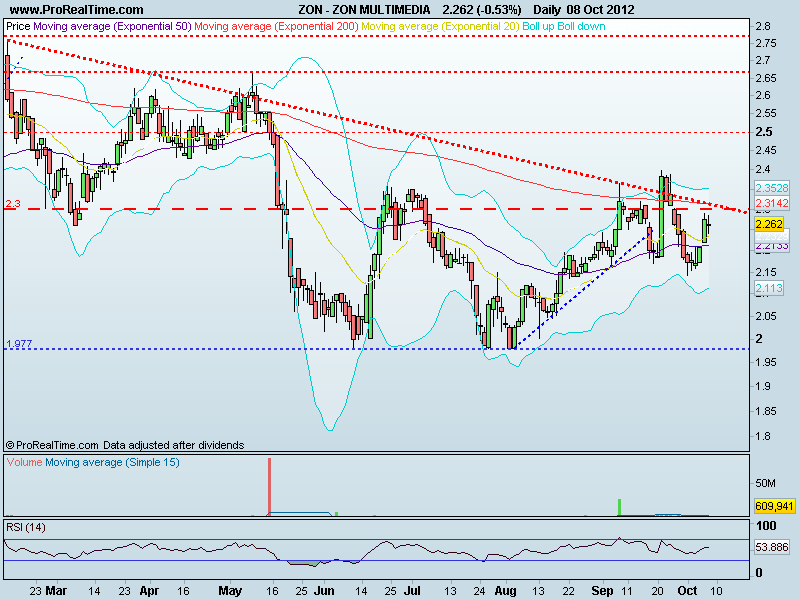Click the Daily 08 Oct 2012 label
Viewport: 800px width, 600px height.
pos(584,10)
